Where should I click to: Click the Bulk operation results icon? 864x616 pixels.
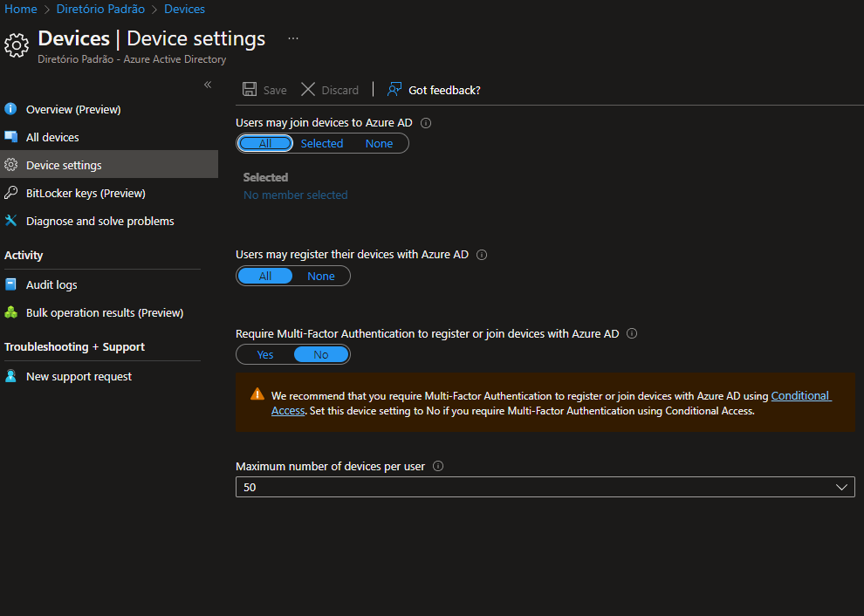10,312
